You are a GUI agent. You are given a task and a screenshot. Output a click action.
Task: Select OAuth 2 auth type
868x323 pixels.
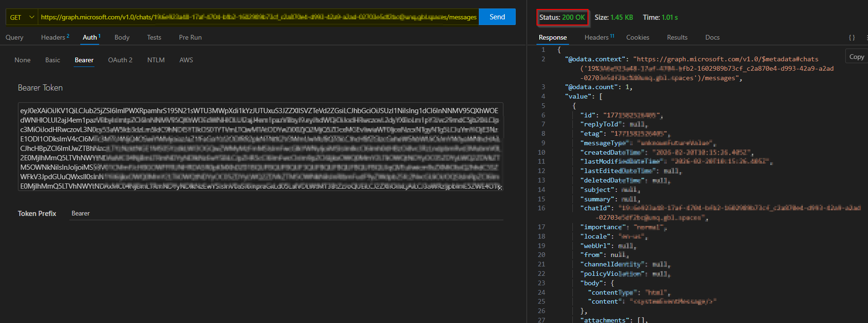[120, 60]
